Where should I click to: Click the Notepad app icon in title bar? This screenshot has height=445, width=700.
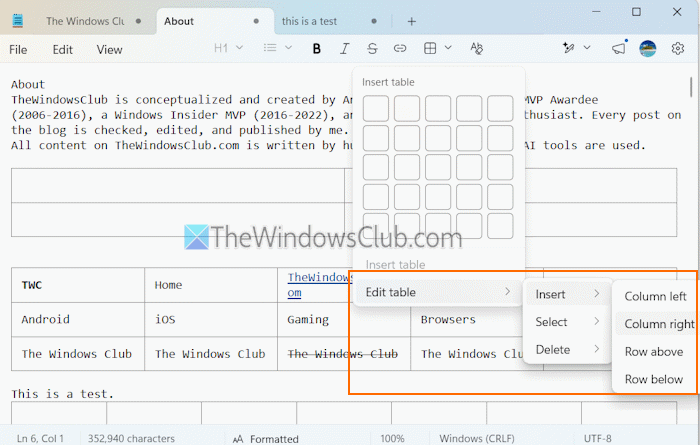pyautogui.click(x=17, y=21)
